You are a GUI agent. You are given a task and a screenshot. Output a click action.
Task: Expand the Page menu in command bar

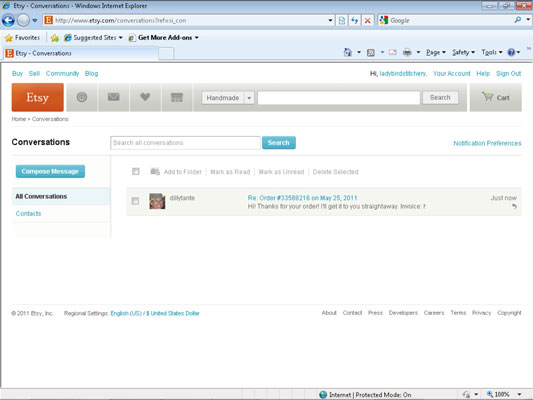click(x=436, y=52)
